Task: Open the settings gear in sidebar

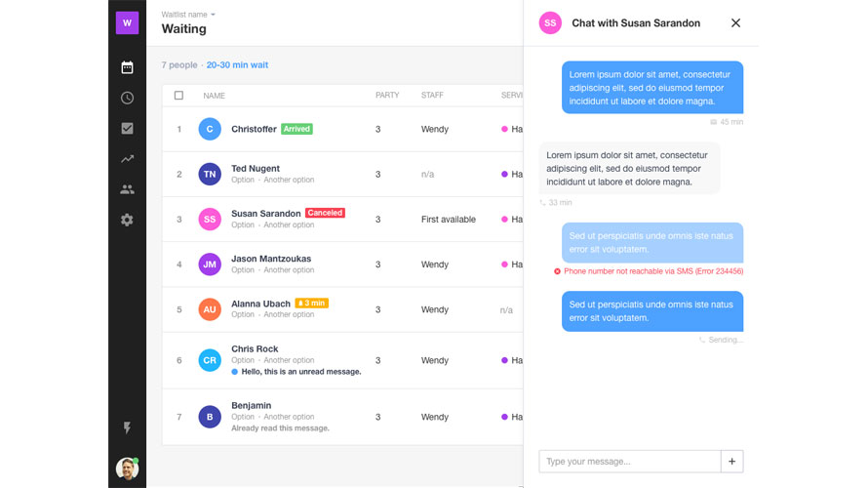Action: pyautogui.click(x=127, y=220)
